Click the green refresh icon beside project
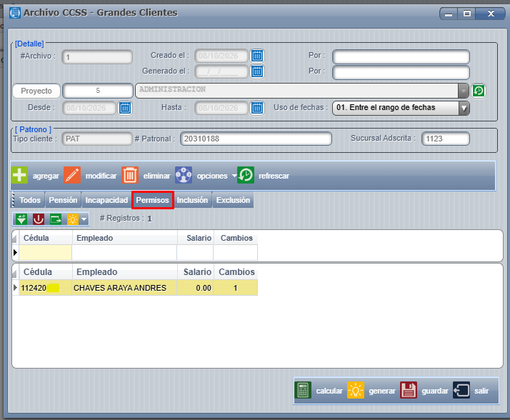This screenshot has width=510, height=420. click(x=479, y=91)
